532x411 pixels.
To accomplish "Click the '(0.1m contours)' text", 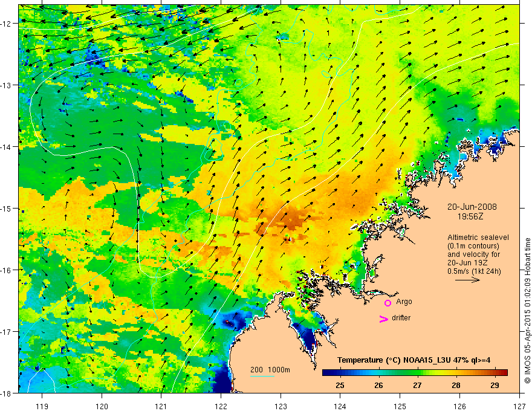I will pos(473,246).
